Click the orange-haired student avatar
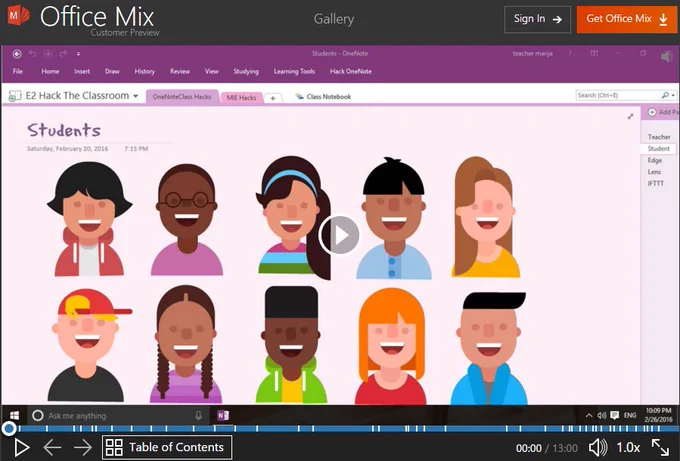 [x=391, y=346]
